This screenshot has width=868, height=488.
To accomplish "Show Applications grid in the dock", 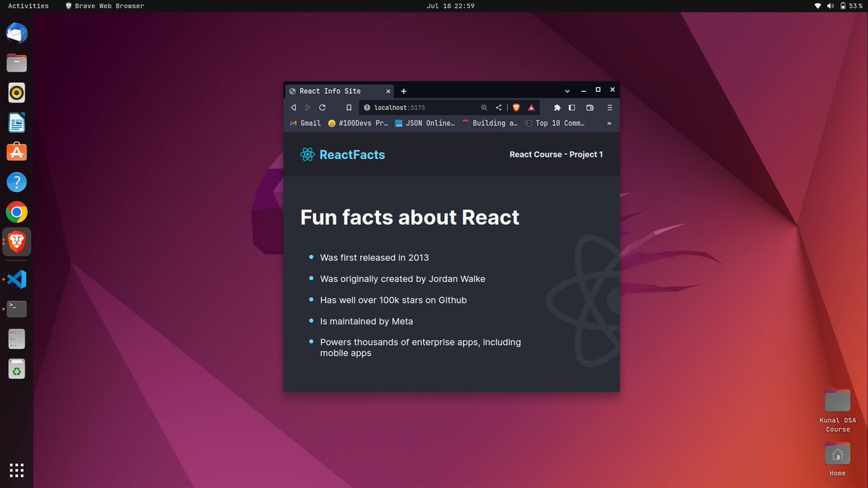I will tap(17, 470).
